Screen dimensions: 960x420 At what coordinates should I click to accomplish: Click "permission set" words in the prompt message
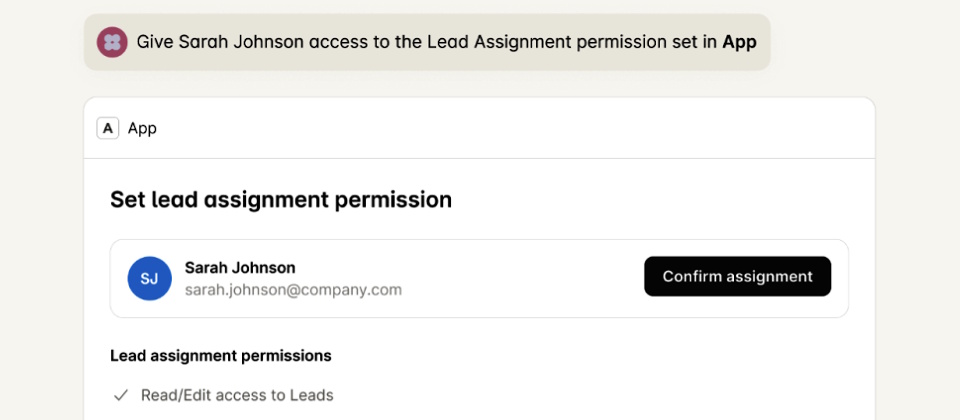tap(619, 42)
